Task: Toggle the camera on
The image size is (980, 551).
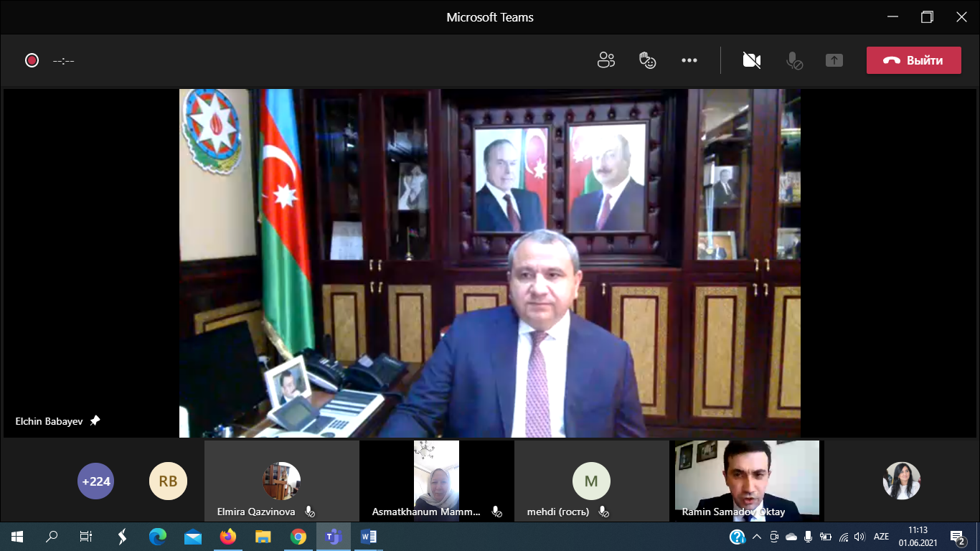Action: pos(751,60)
